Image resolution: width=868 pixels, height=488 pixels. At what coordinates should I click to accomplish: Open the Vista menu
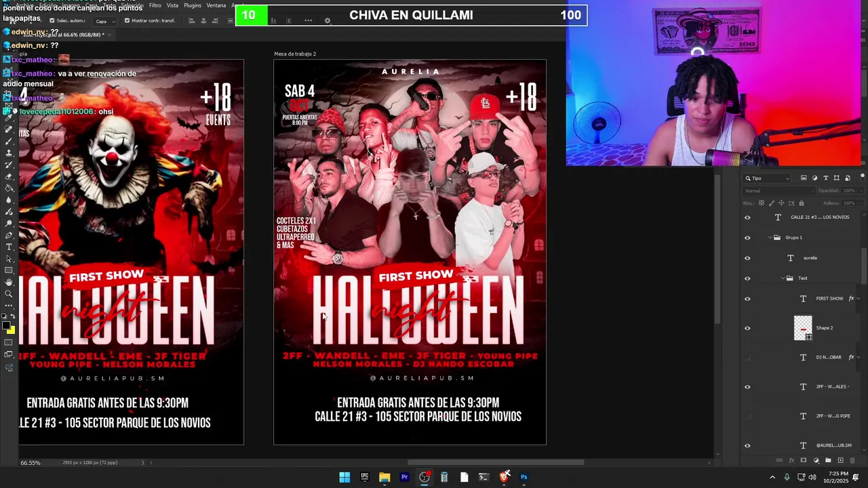click(x=172, y=5)
